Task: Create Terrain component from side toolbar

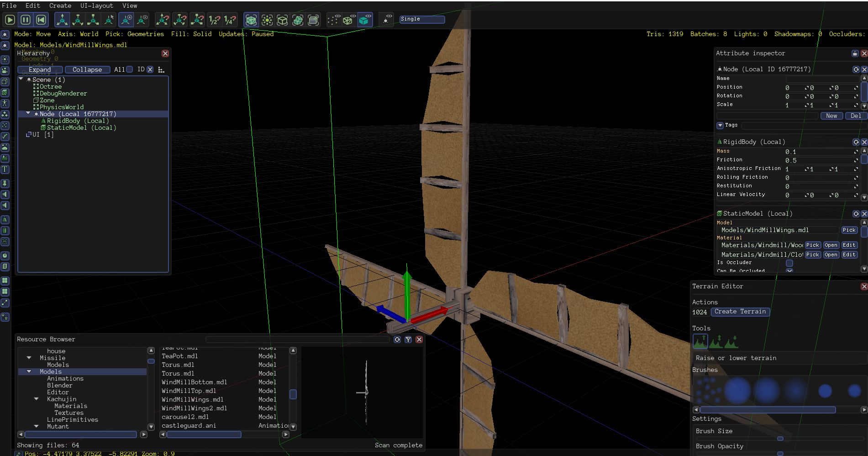Action: click(5, 159)
